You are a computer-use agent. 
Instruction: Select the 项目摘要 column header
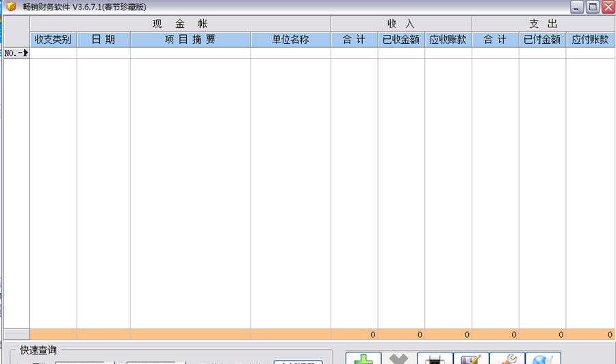[x=190, y=40]
